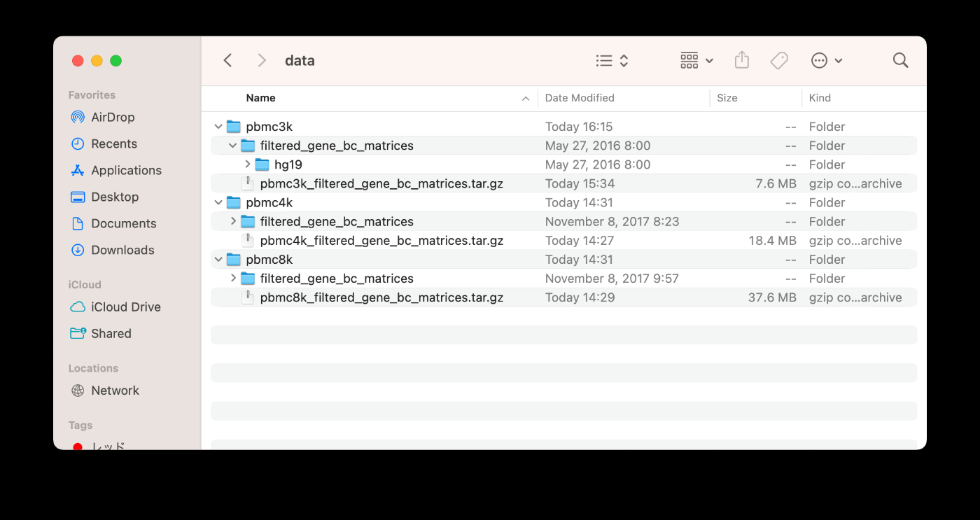Click the 37.6 MB size value

[772, 297]
